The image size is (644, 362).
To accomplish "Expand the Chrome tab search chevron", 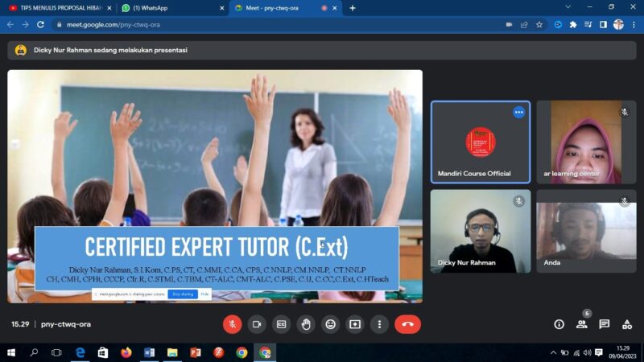I will click(568, 7).
